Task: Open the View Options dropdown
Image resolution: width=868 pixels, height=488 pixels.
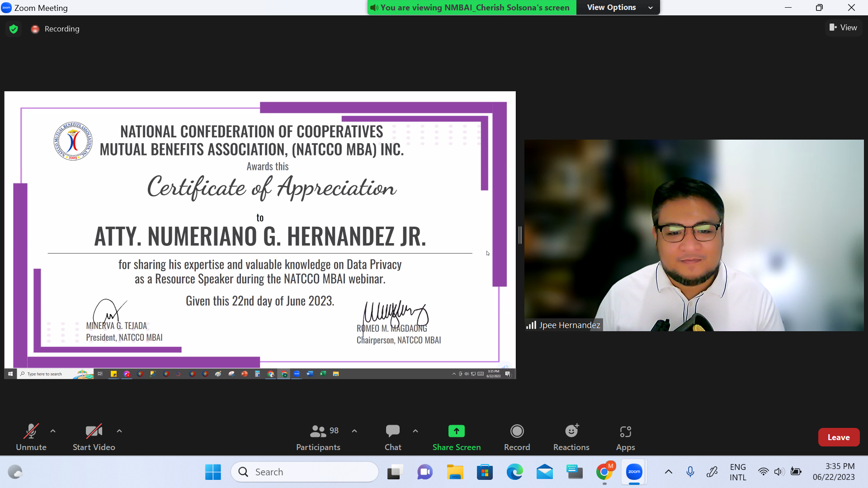Action: (619, 7)
